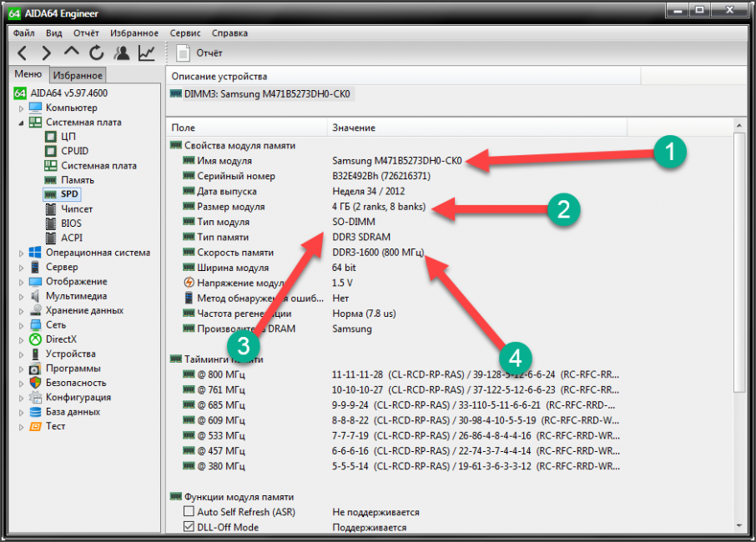Image resolution: width=756 pixels, height=542 pixels.
Task: Open the Справка menu
Action: click(x=229, y=33)
